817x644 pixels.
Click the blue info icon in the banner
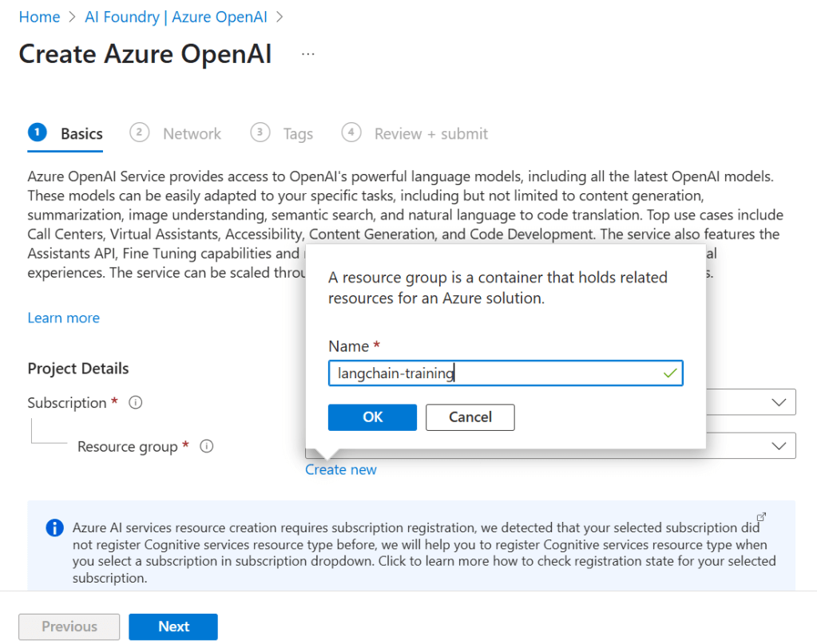pyautogui.click(x=54, y=527)
